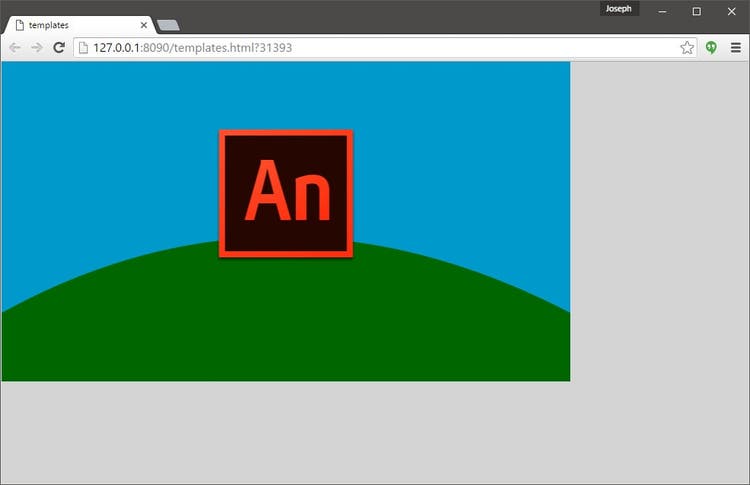Click the address bar showing 127.0.0.1:8090
The image size is (750, 485).
click(380, 47)
